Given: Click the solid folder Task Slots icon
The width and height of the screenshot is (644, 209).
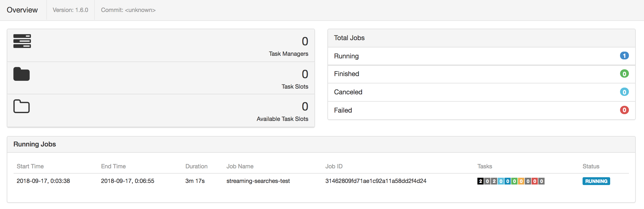Looking at the screenshot, I should tap(22, 74).
